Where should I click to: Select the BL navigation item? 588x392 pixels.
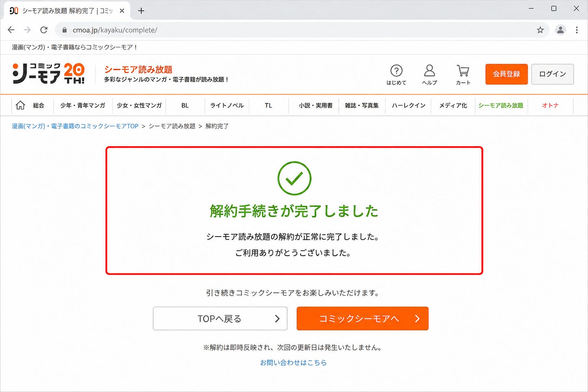click(185, 105)
